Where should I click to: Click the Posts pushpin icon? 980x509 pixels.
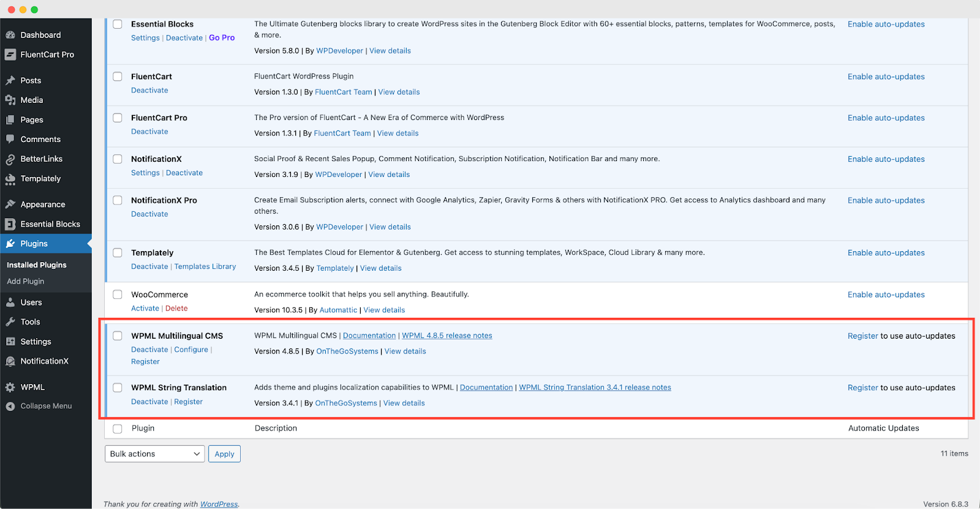10,80
